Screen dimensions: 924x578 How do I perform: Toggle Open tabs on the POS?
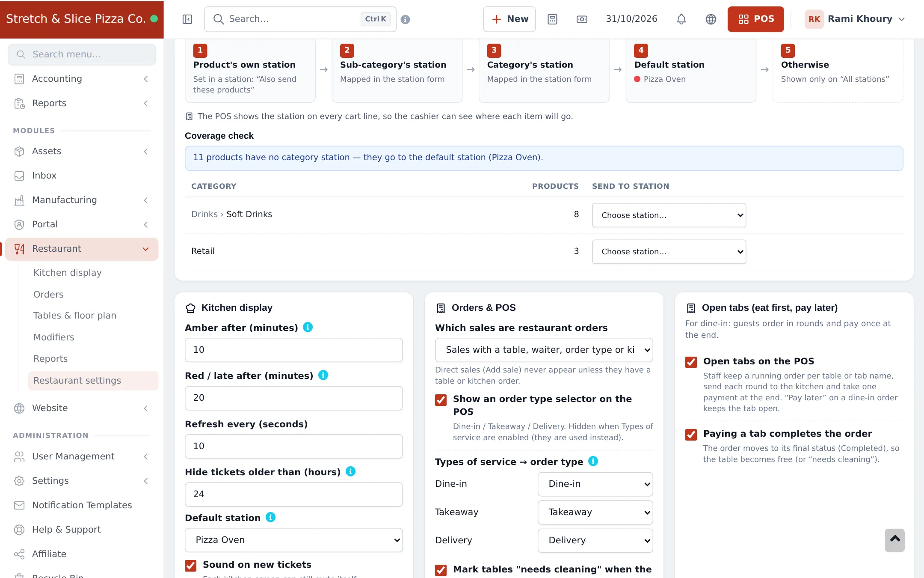[691, 362]
